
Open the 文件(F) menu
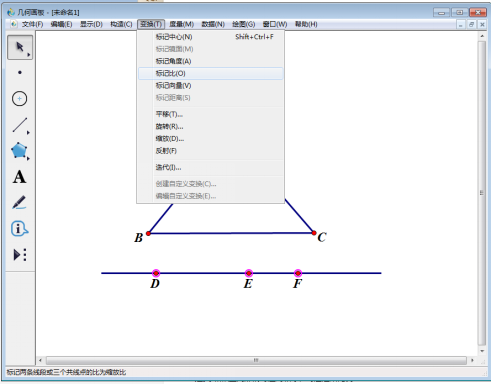(x=33, y=24)
